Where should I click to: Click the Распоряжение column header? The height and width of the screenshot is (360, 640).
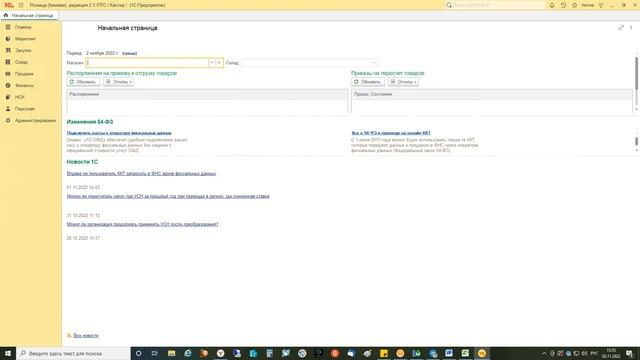pyautogui.click(x=207, y=94)
